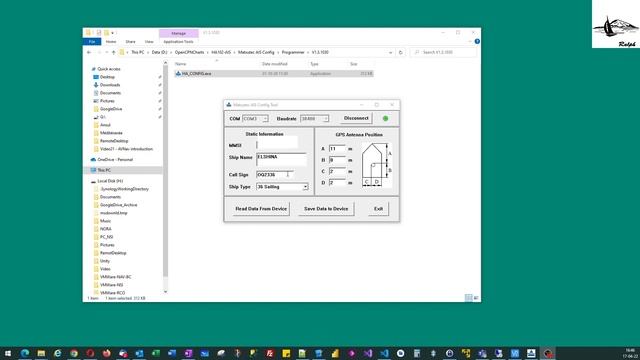Viewport: 640px width, 360px height.
Task: Click the Exit button in config tool
Action: (x=378, y=209)
